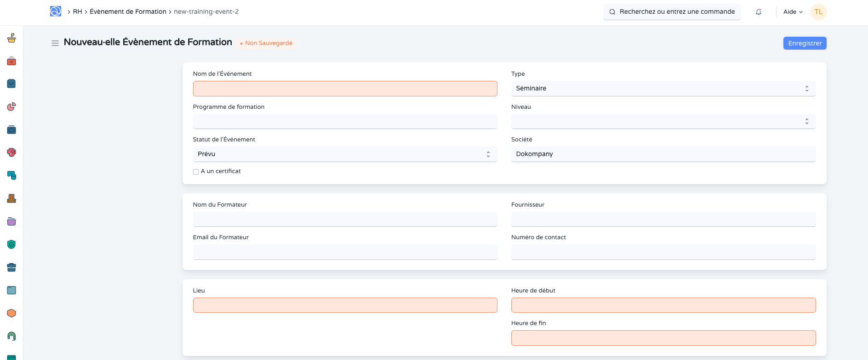The height and width of the screenshot is (360, 868).
Task: Click Évènement de Formation breadcrumb link
Action: pyautogui.click(x=128, y=12)
